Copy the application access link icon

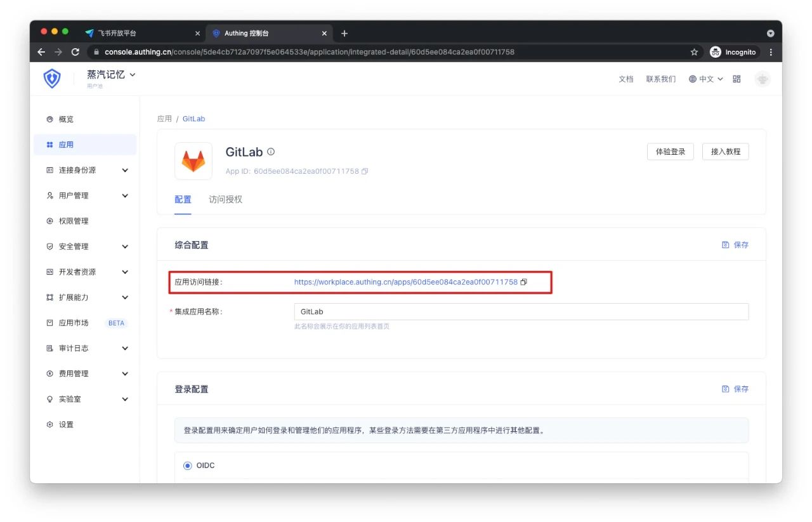click(523, 282)
